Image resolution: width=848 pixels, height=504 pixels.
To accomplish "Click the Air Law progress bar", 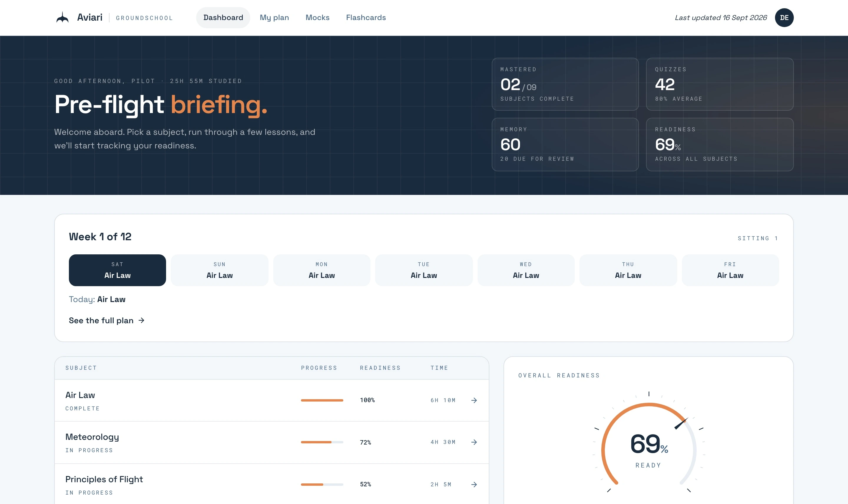I will [322, 400].
